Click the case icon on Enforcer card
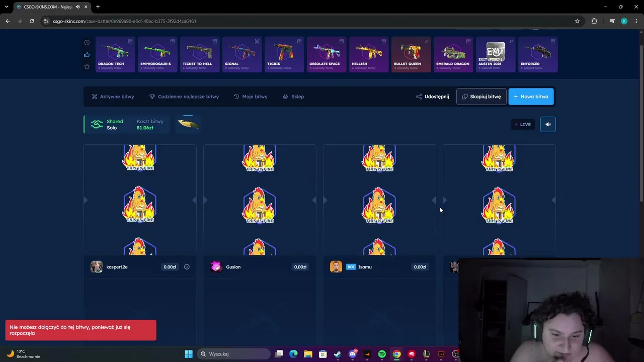The width and height of the screenshot is (644, 362). (x=553, y=41)
